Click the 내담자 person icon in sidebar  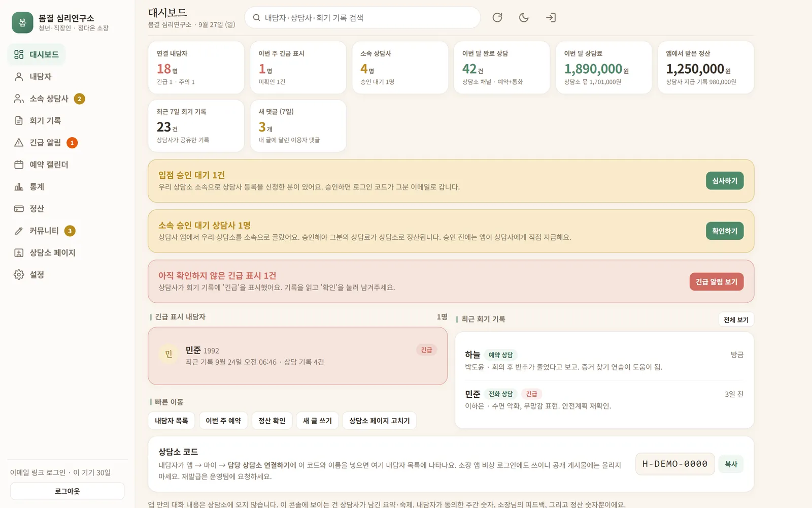[19, 77]
